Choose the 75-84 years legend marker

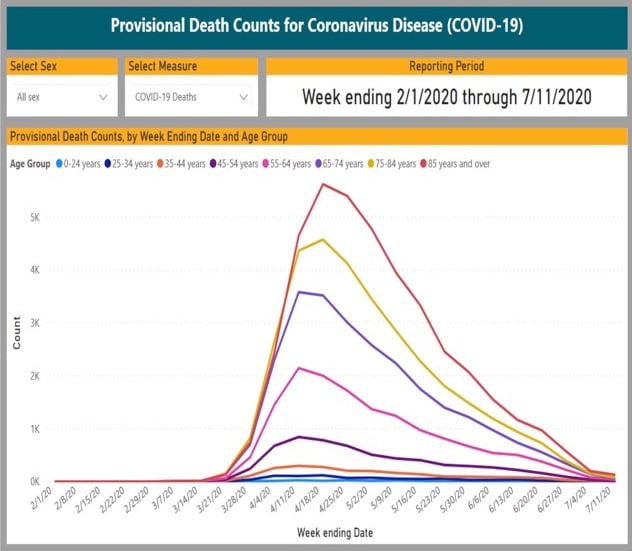point(371,164)
